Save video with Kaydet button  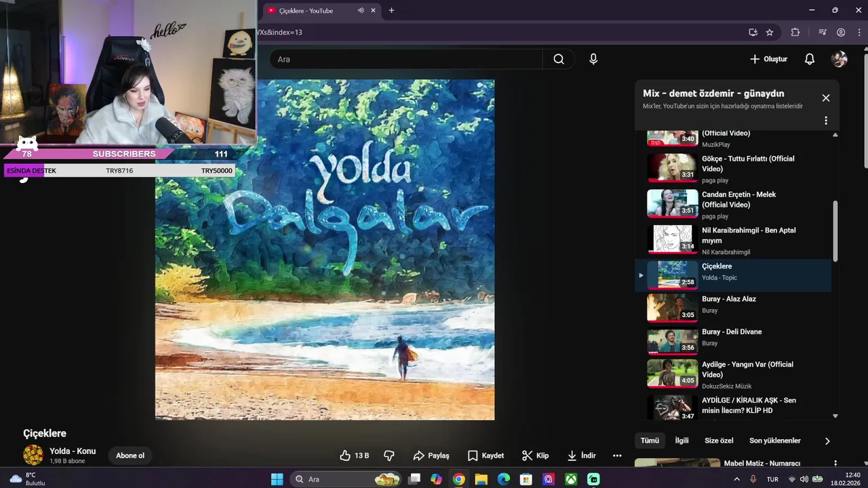(486, 455)
